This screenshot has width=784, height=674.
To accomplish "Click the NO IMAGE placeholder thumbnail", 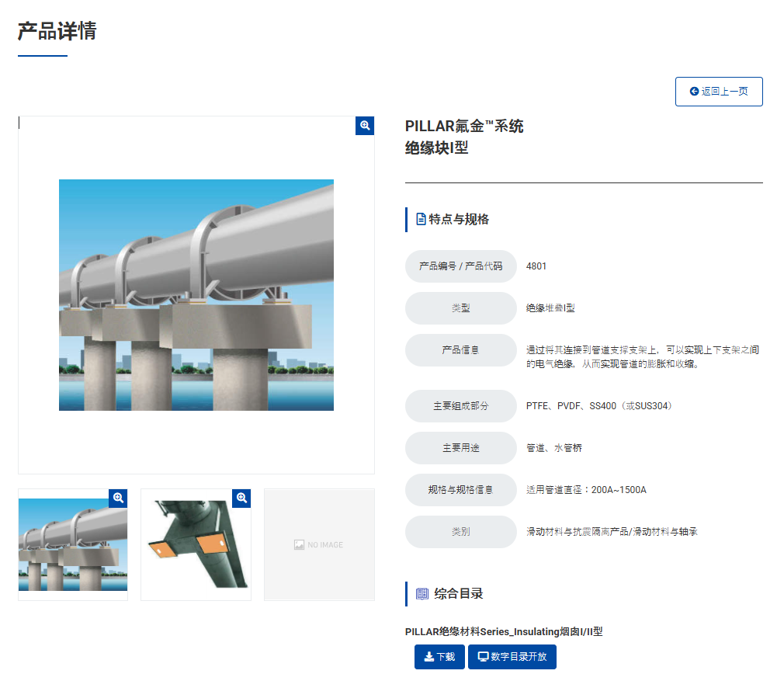I will pos(319,544).
